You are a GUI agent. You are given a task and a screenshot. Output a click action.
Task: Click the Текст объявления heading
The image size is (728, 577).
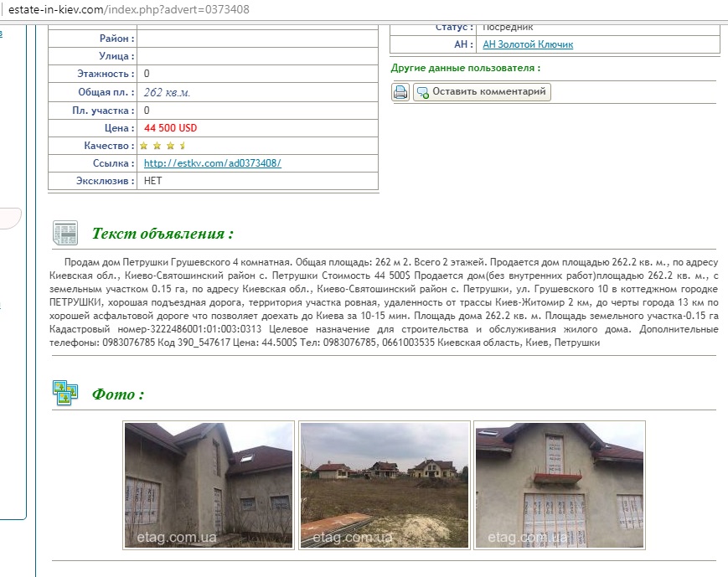163,234
